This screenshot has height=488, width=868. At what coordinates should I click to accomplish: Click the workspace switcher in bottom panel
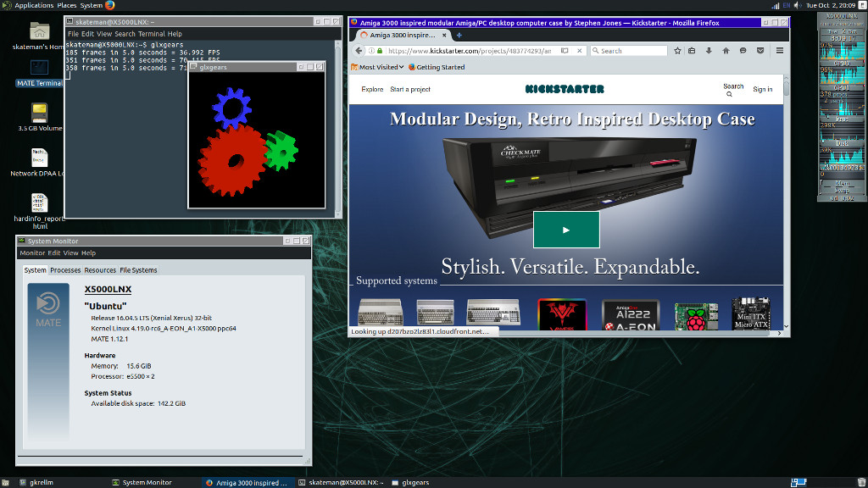pos(798,482)
